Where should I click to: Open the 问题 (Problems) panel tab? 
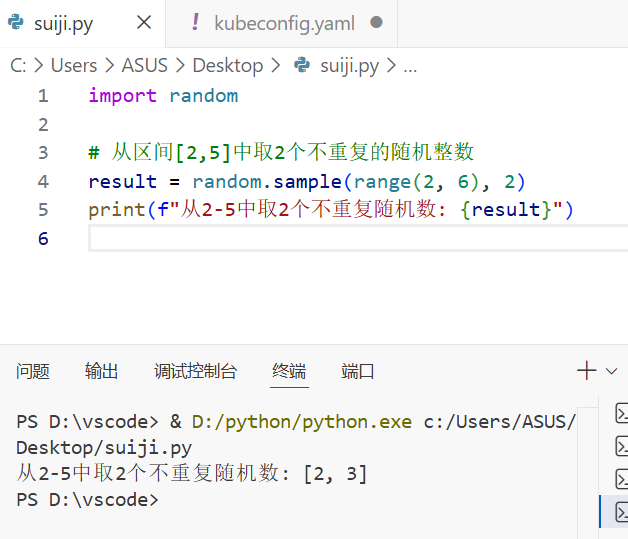[33, 371]
